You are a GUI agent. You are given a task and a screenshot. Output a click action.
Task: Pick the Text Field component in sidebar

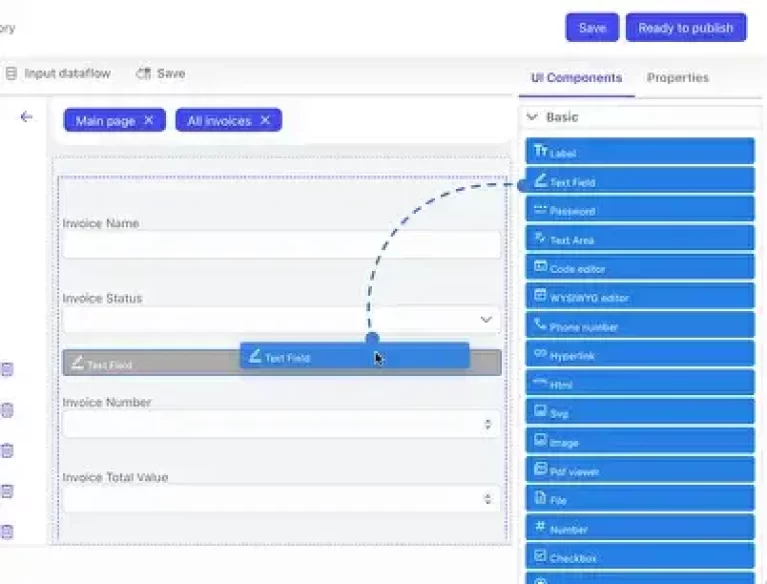(640, 180)
